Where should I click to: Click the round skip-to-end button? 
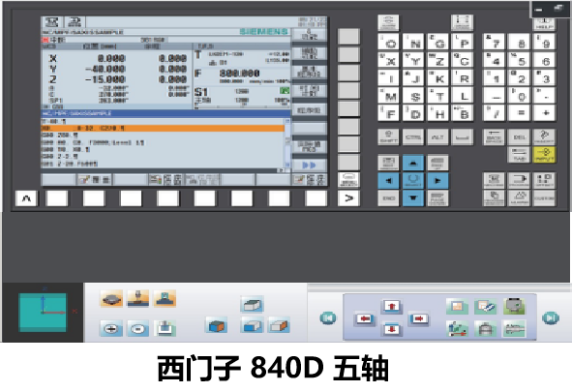coord(551,317)
